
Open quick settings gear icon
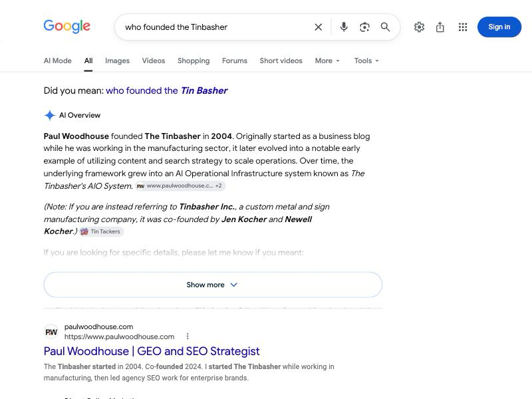pyautogui.click(x=419, y=27)
